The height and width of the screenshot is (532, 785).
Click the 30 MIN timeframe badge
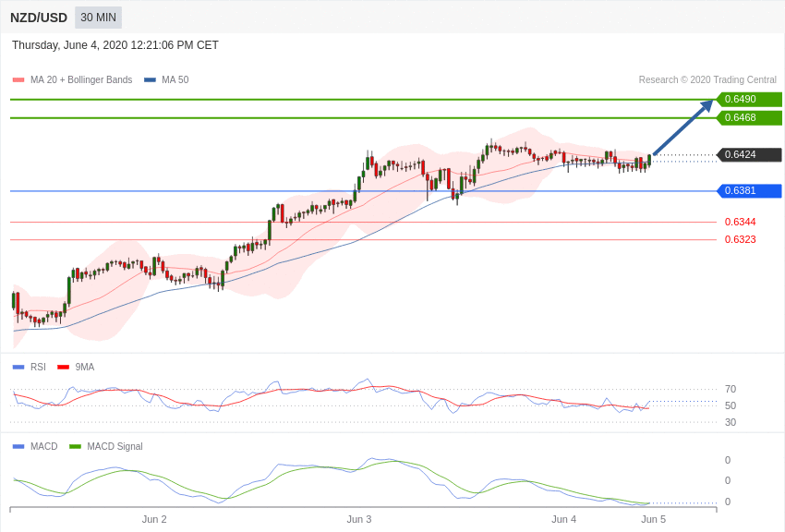coord(98,18)
